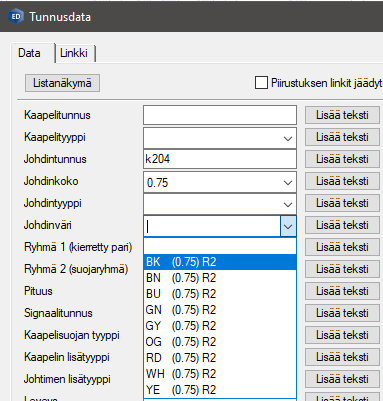Select BN (0.75) R2 from list
383x401 pixels.
click(x=220, y=278)
